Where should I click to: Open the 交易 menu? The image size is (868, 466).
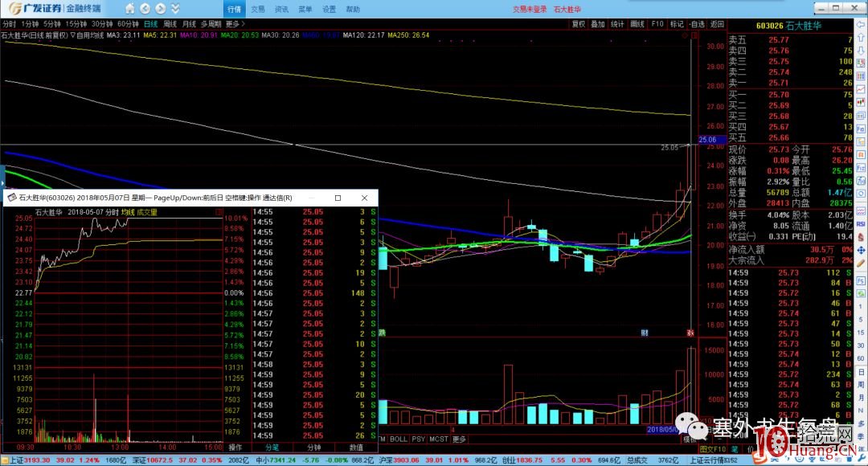(x=258, y=10)
